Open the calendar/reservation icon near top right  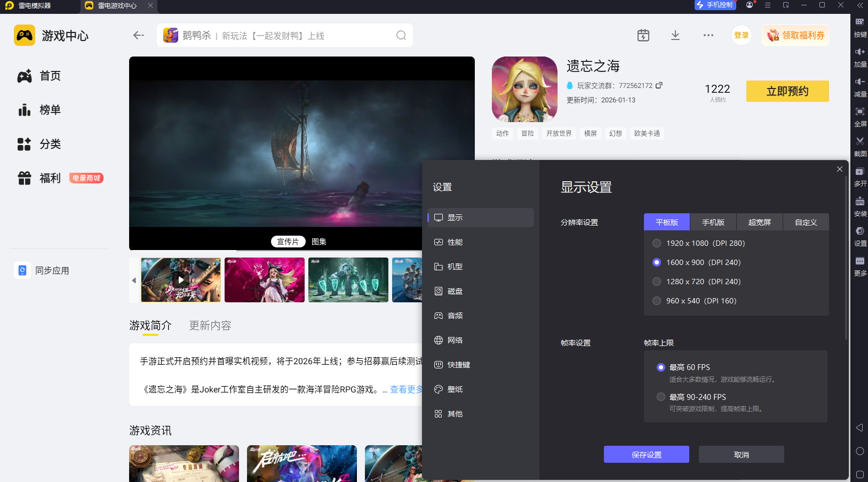coord(643,35)
